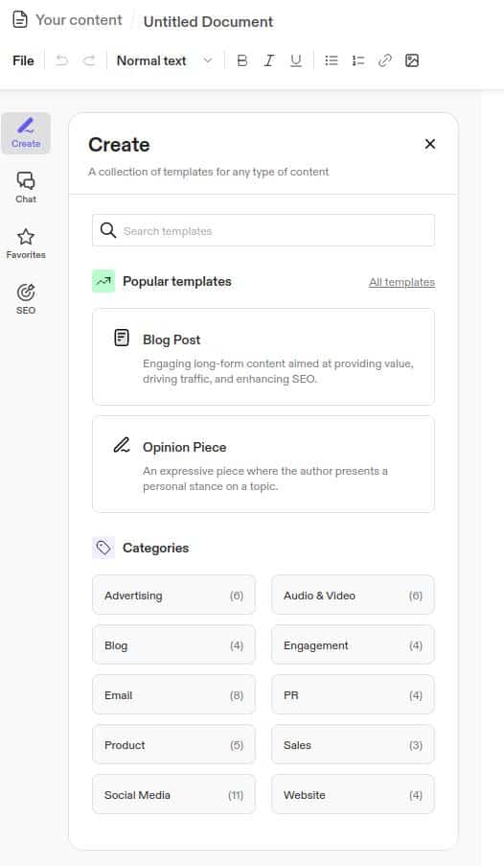The image size is (504, 866).
Task: Insert a numbered list
Action: pyautogui.click(x=358, y=60)
